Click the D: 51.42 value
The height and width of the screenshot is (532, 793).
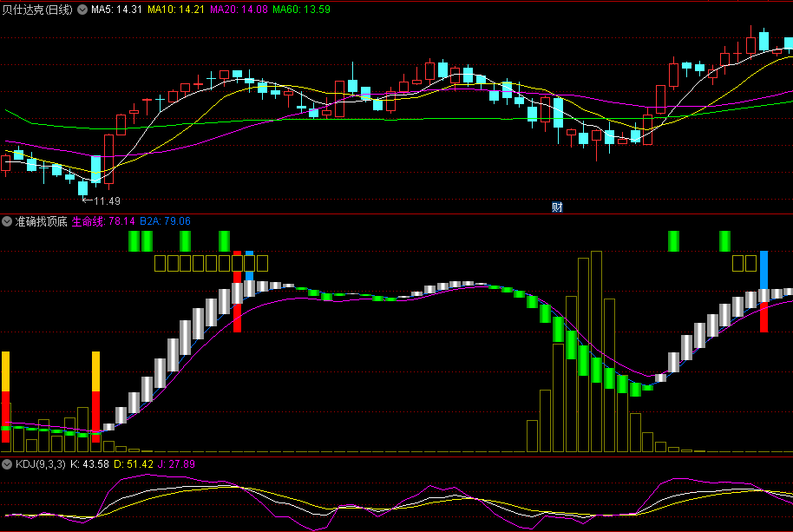coord(134,464)
